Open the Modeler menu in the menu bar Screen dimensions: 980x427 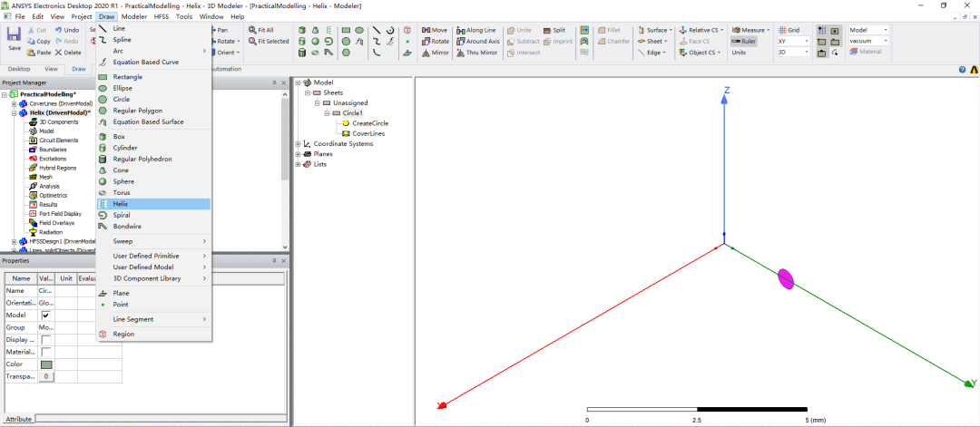[133, 17]
